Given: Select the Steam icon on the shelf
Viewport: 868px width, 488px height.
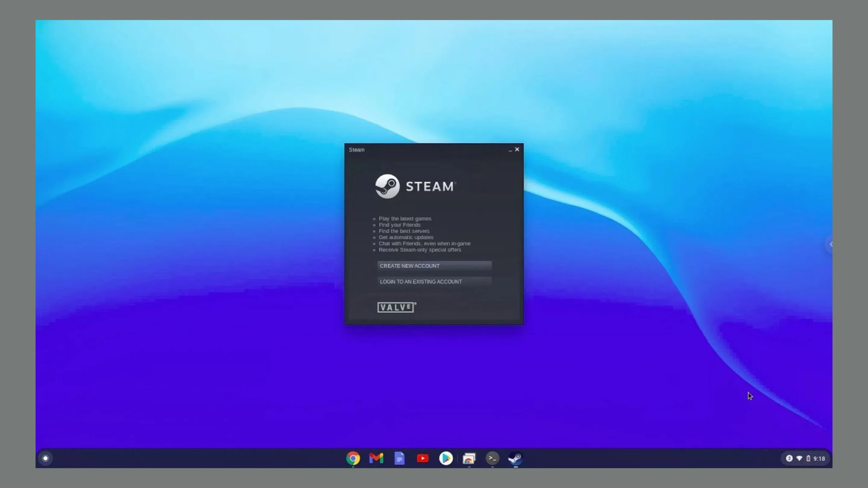Looking at the screenshot, I should click(515, 458).
